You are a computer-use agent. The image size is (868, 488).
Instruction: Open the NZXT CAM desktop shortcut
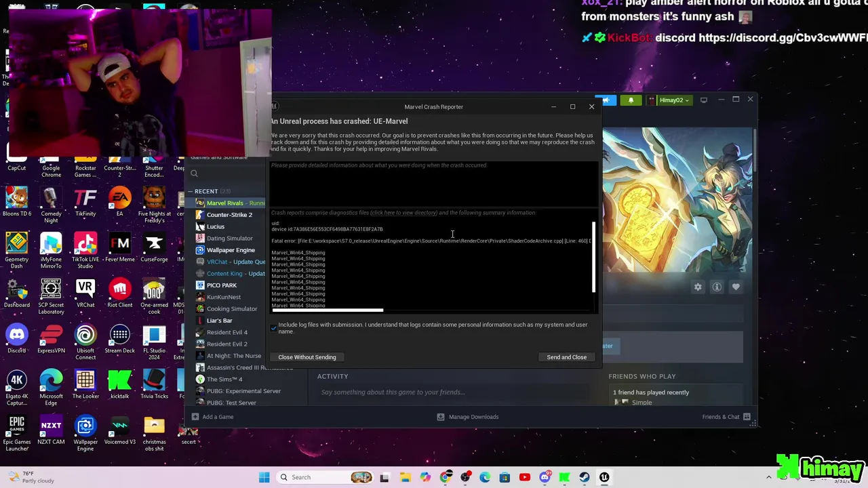click(x=51, y=430)
